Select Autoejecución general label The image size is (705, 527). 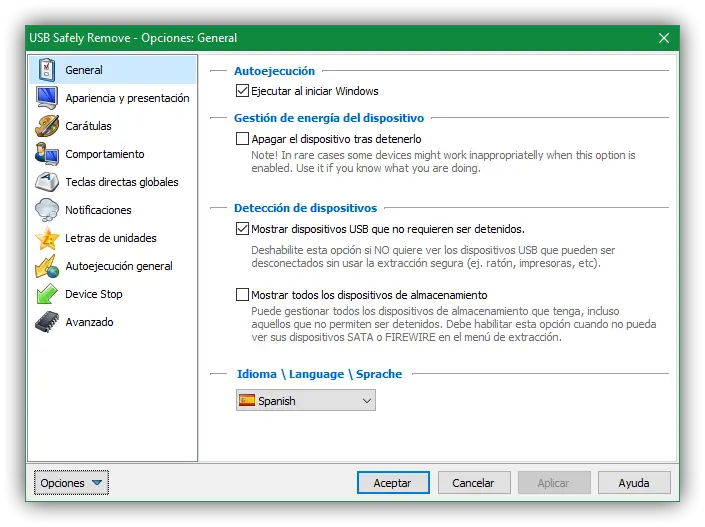click(119, 266)
